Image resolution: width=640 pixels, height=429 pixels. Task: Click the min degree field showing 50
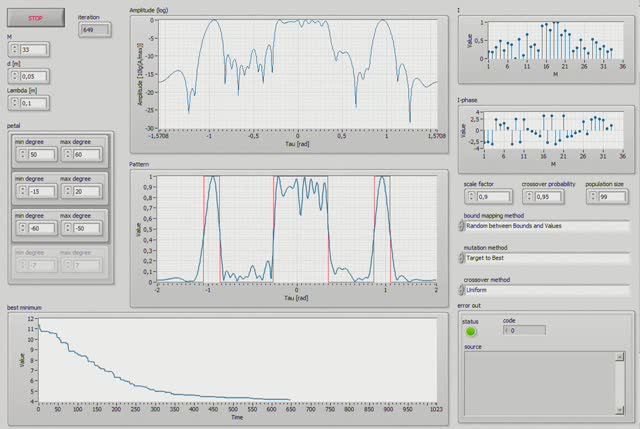pyautogui.click(x=42, y=155)
